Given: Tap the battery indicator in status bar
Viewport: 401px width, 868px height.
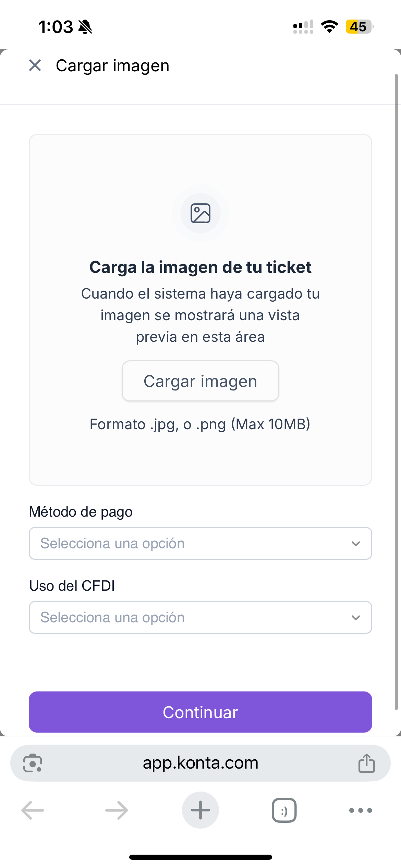Looking at the screenshot, I should pos(359,27).
